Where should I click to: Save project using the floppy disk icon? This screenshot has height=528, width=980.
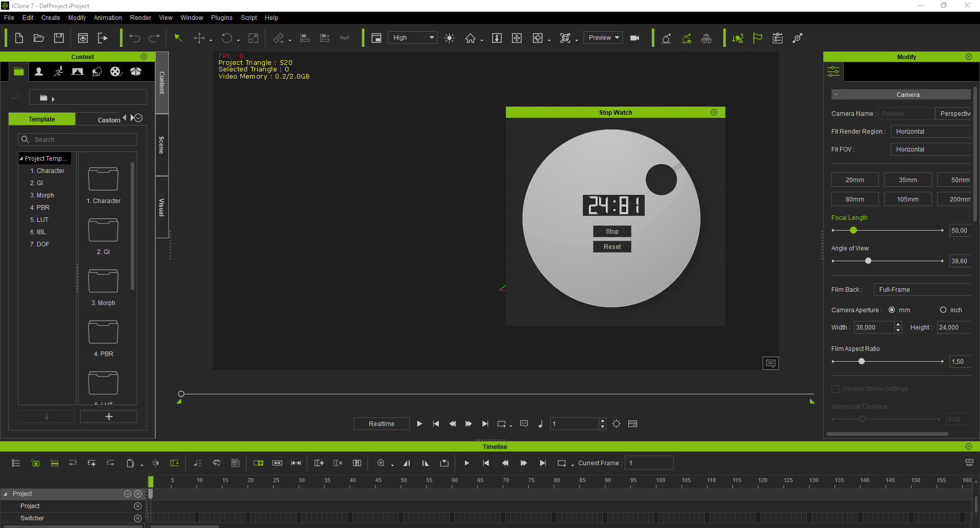coord(59,38)
